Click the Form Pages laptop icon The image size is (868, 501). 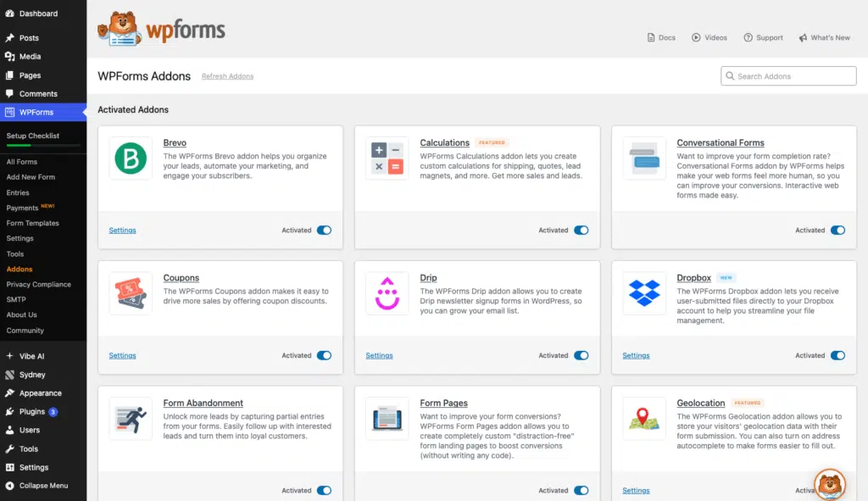[x=387, y=419]
